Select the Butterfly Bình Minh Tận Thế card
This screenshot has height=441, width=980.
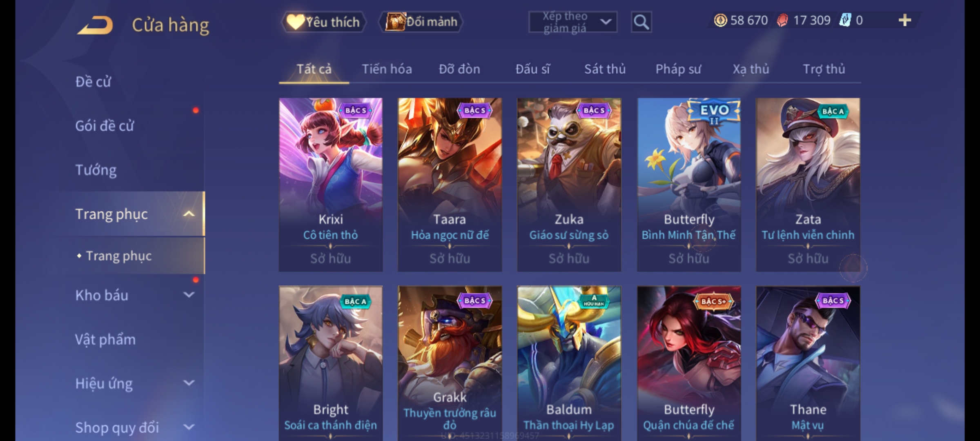tap(689, 185)
